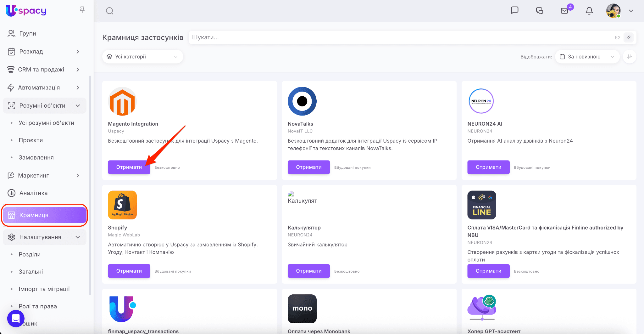Screen dimensions: 644x334
Task: Open the Проєкти subsection
Action: (x=31, y=140)
